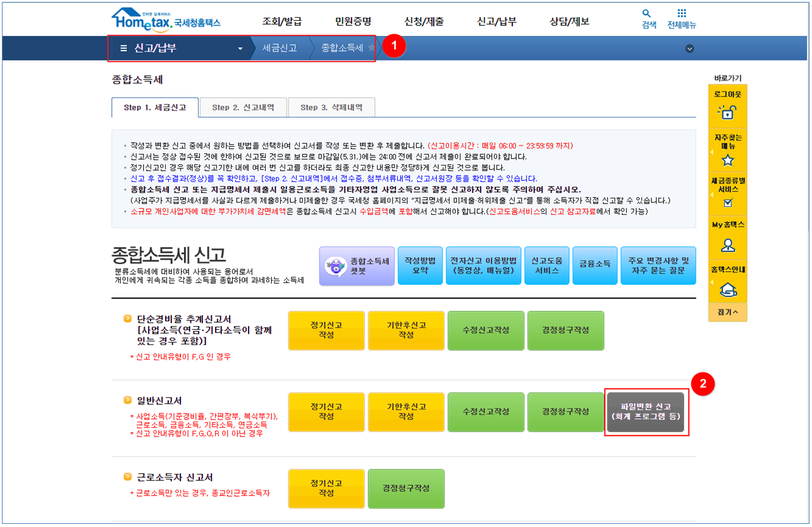Click 경정청구작성 for 근로소득자 신고서

point(406,488)
